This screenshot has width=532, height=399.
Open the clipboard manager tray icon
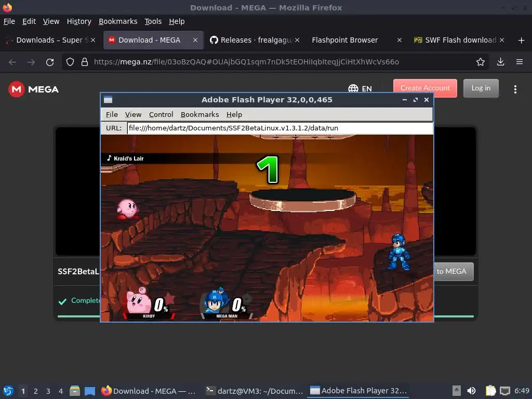490,391
